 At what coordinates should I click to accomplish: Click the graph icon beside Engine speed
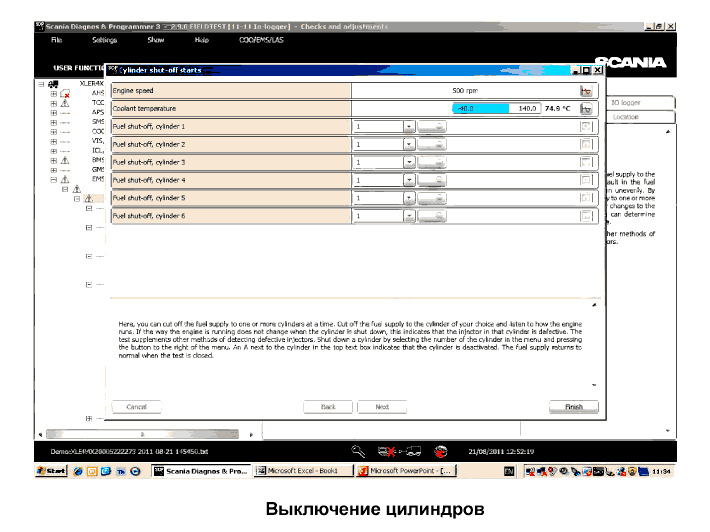(586, 90)
